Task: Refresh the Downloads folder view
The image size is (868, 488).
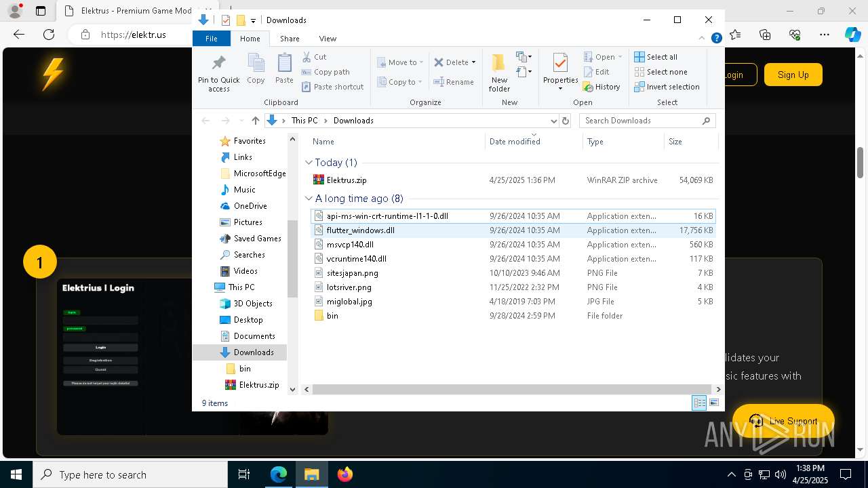Action: click(566, 121)
